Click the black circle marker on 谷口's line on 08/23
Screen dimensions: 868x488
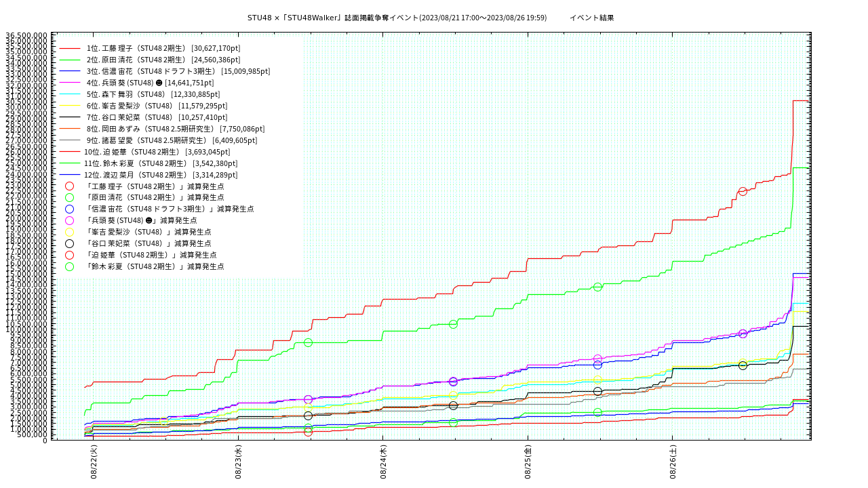click(x=308, y=415)
